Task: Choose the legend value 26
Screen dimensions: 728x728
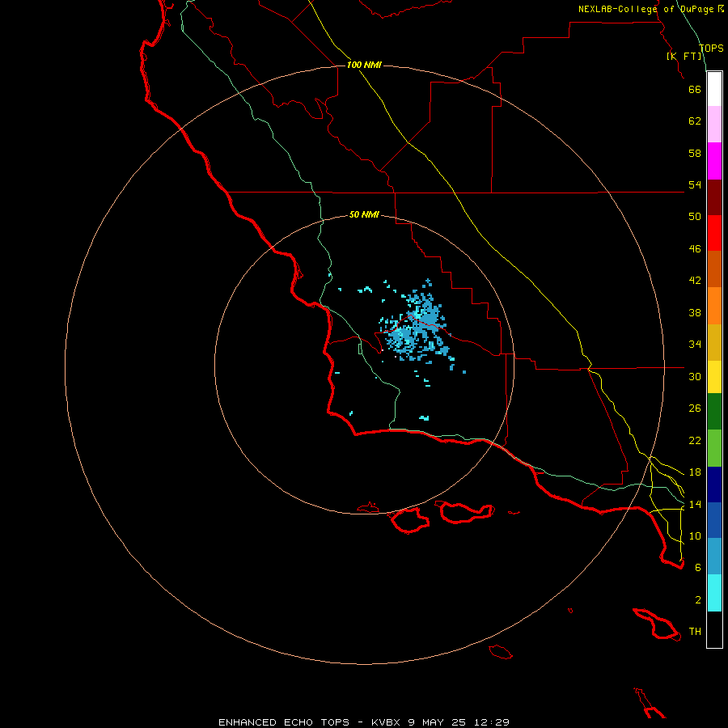Action: tap(695, 408)
